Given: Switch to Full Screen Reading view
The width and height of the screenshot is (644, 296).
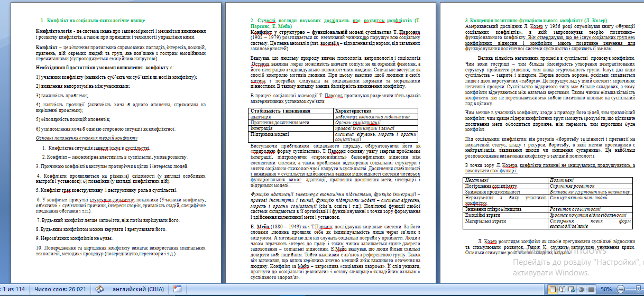Looking at the screenshot, I should point(562,289).
